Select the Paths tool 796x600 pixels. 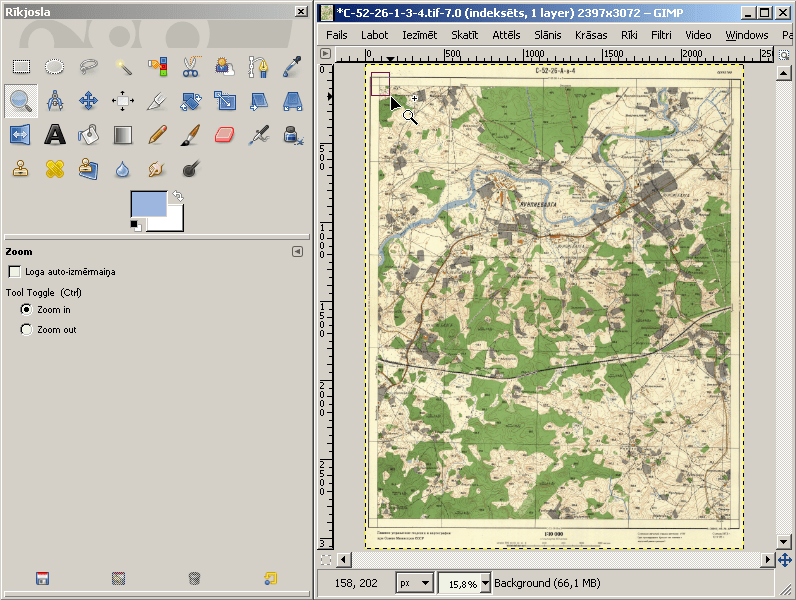pyautogui.click(x=258, y=66)
